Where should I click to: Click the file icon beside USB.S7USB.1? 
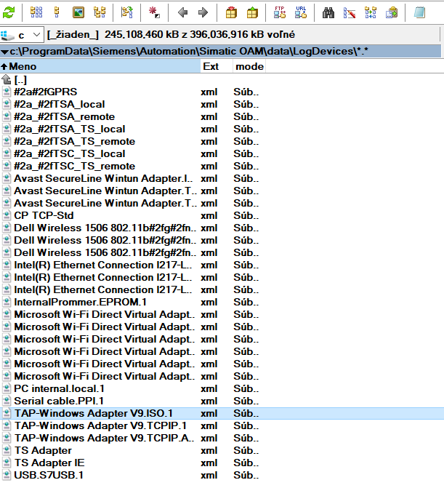point(7,475)
